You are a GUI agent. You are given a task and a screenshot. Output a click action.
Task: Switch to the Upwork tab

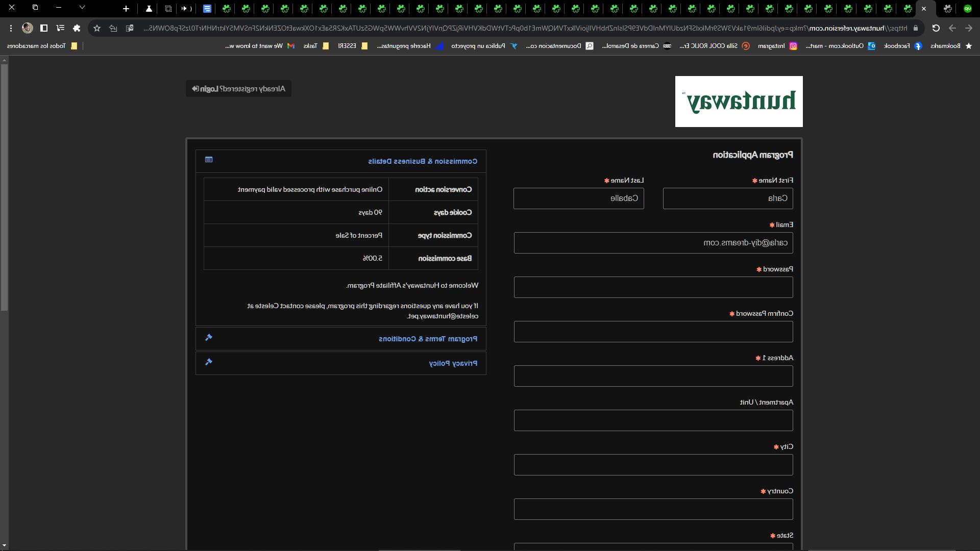pos(967,9)
